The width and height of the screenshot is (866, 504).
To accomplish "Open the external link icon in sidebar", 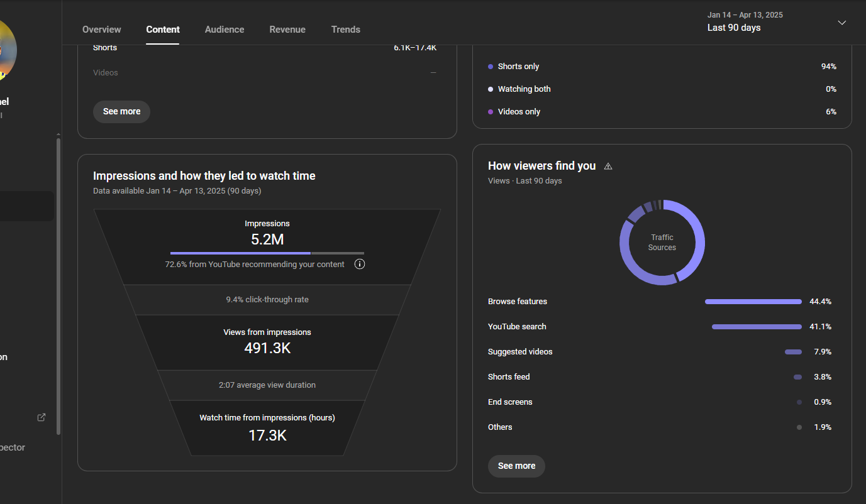I will point(42,417).
